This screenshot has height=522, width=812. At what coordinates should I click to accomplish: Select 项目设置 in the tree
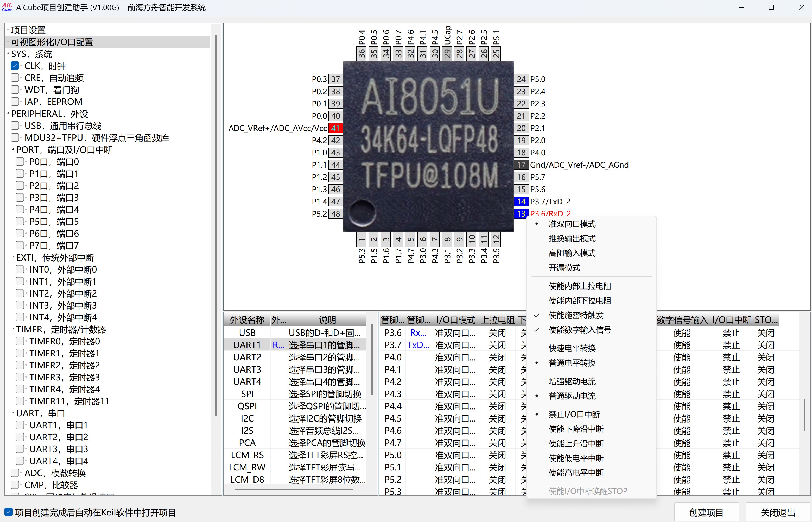[28, 30]
